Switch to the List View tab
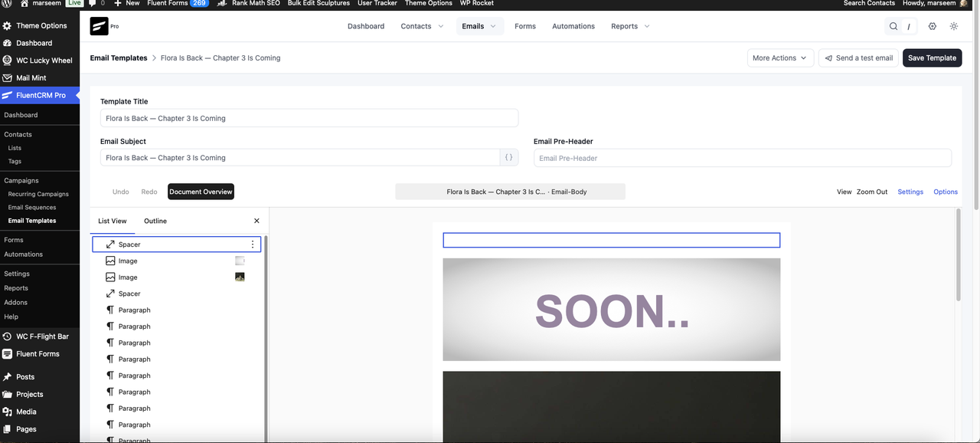 pos(113,221)
